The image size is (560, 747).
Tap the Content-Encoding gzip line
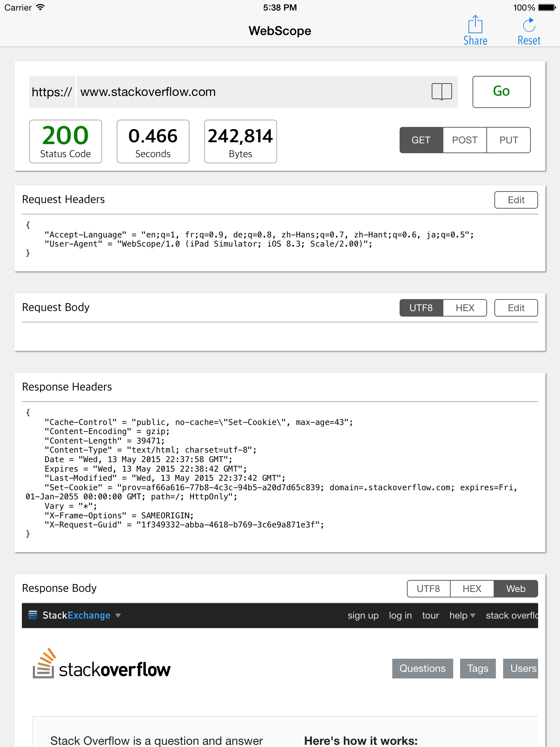click(x=107, y=431)
